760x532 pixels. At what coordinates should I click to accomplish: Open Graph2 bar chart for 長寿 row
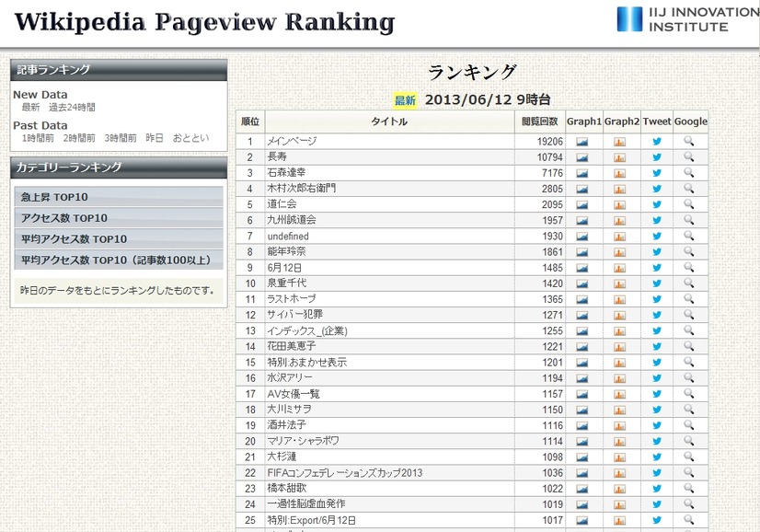point(619,157)
